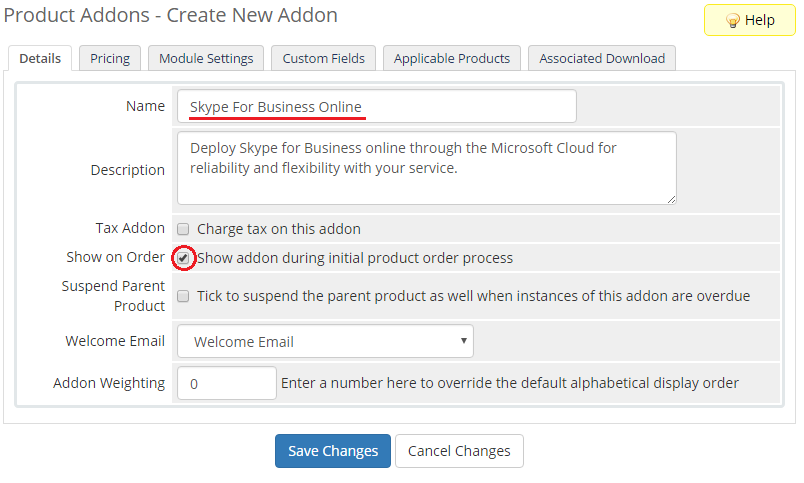Viewport: 804px width, 483px height.
Task: Switch to the Details tab
Action: pos(40,58)
